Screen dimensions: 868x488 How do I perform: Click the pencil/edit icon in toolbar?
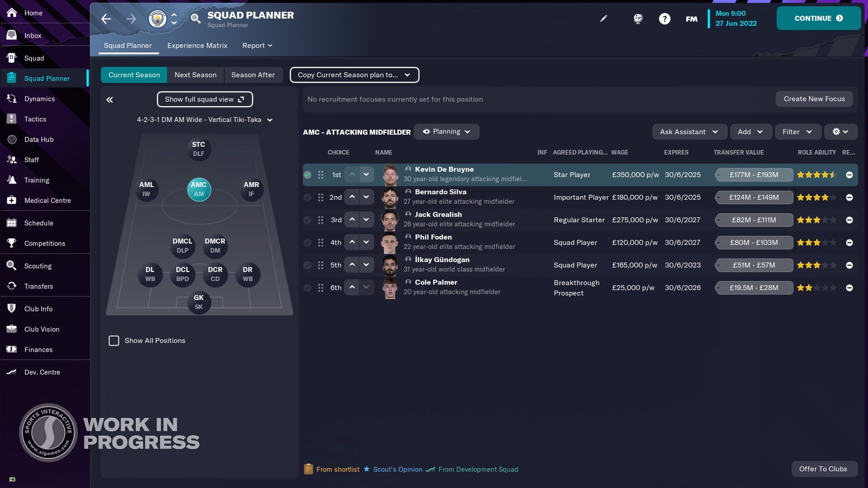click(604, 18)
